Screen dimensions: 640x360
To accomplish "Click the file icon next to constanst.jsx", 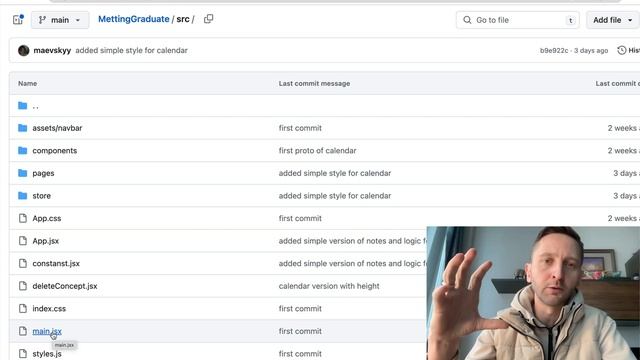I will 23,264.
